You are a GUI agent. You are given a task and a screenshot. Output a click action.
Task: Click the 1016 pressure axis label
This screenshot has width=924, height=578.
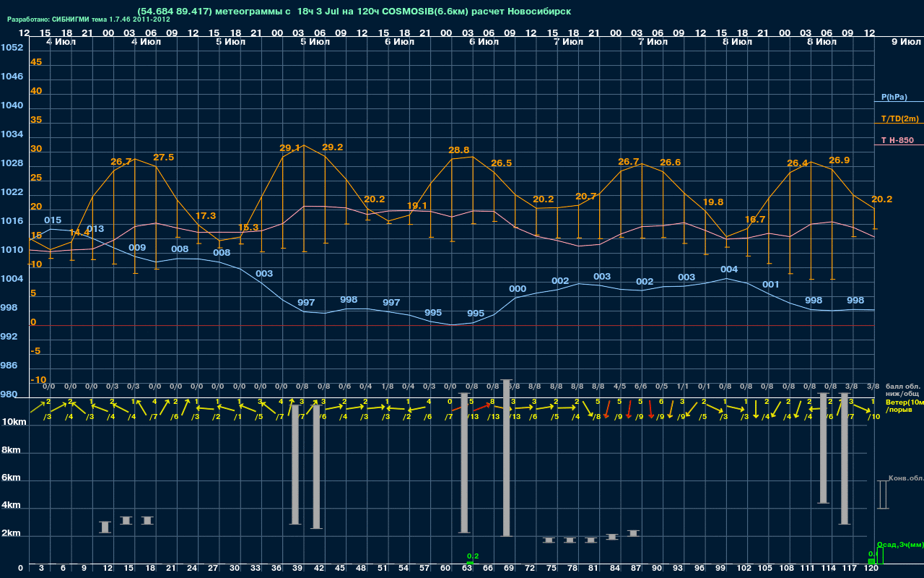tap(12, 220)
